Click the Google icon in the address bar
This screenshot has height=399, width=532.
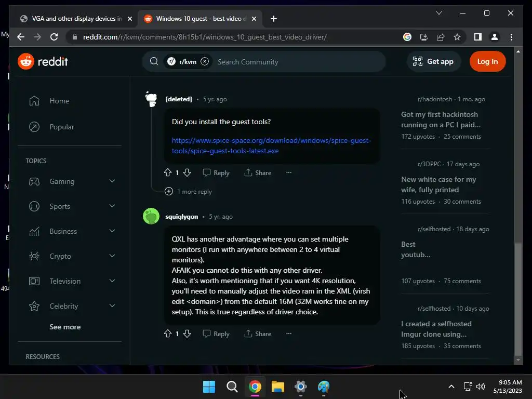[x=407, y=37]
